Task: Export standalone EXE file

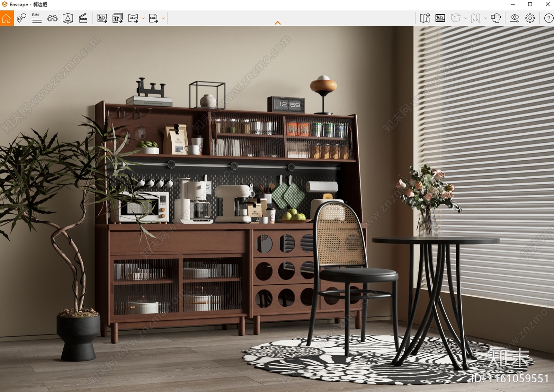Action: point(153,18)
